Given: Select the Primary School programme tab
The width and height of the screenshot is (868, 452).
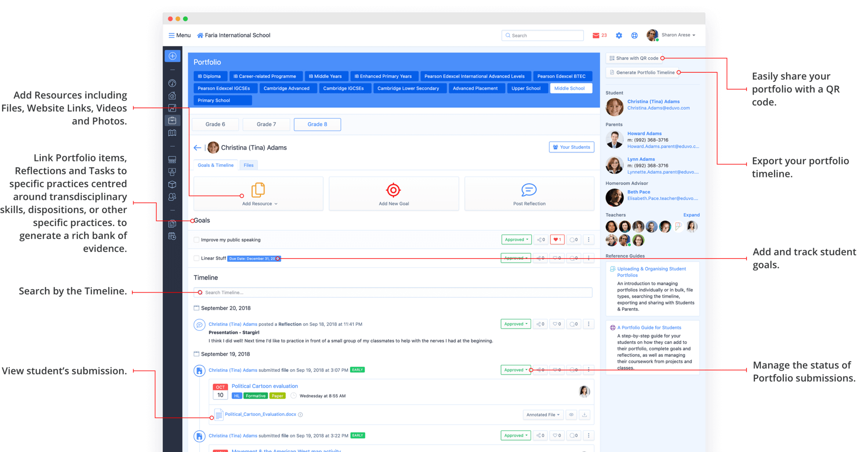Looking at the screenshot, I should (222, 101).
